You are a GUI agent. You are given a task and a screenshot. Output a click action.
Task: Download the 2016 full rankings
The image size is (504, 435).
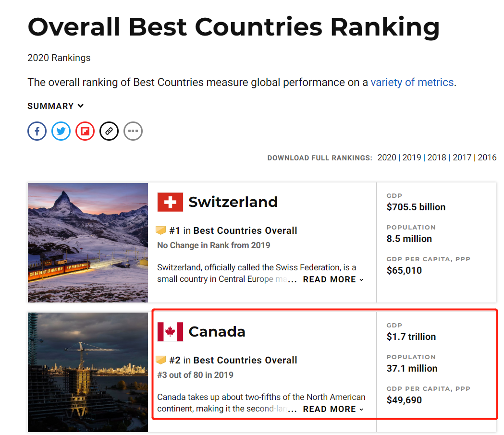coord(487,157)
